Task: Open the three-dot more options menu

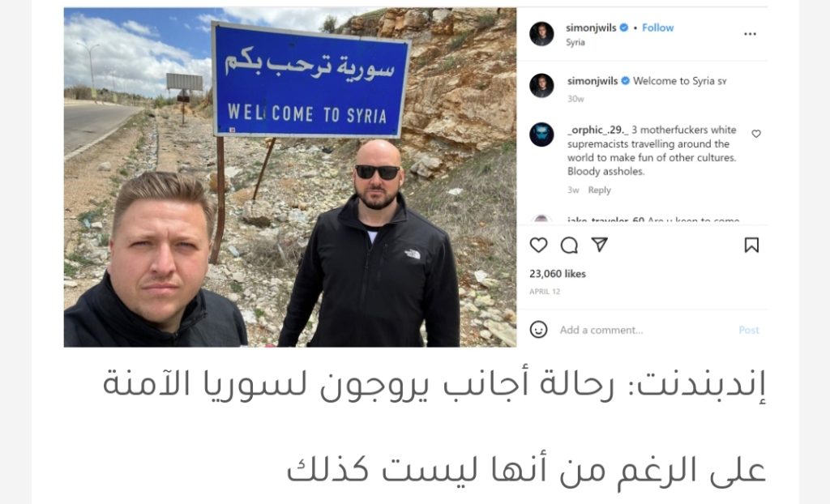Action: pos(750,34)
